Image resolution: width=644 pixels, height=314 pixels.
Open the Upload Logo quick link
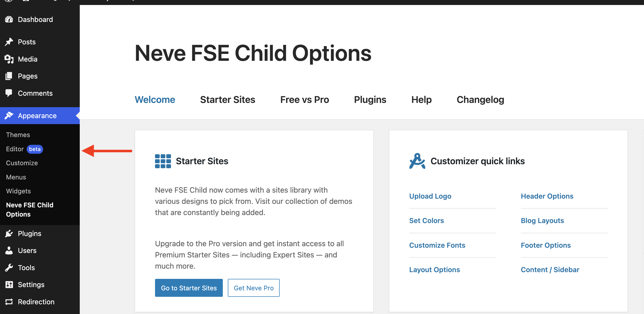[430, 196]
